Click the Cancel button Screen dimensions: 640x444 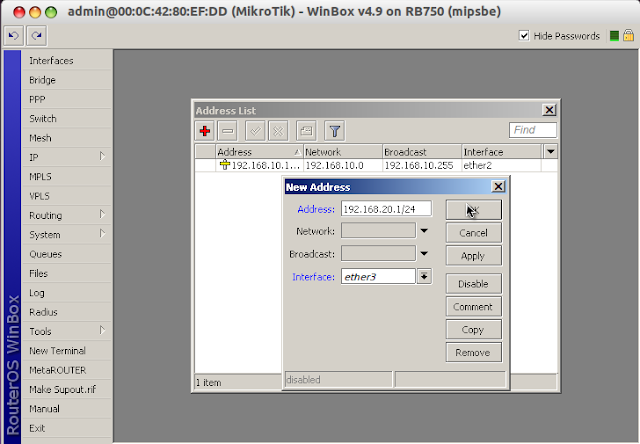click(x=473, y=233)
